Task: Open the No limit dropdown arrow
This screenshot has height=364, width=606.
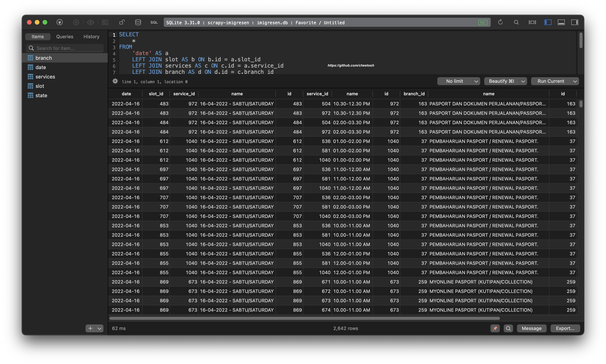Action: click(476, 81)
